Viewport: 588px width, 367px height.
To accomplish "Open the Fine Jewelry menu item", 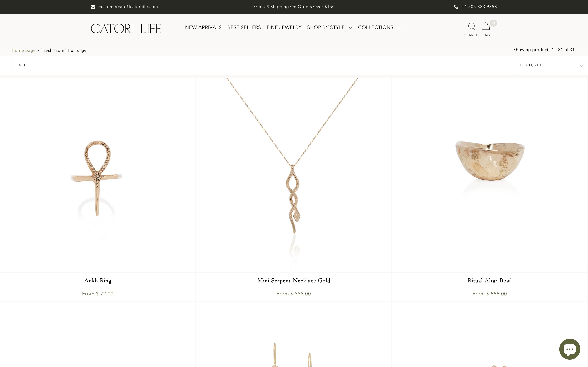I will pyautogui.click(x=284, y=27).
